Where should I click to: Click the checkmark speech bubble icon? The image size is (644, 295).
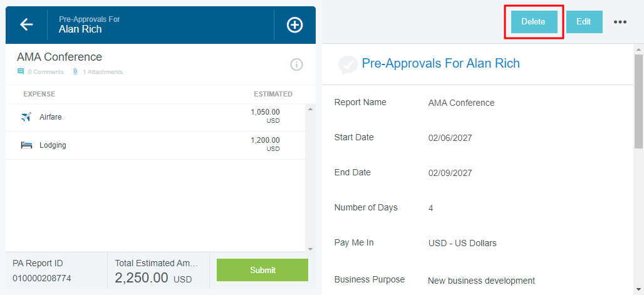pyautogui.click(x=347, y=64)
